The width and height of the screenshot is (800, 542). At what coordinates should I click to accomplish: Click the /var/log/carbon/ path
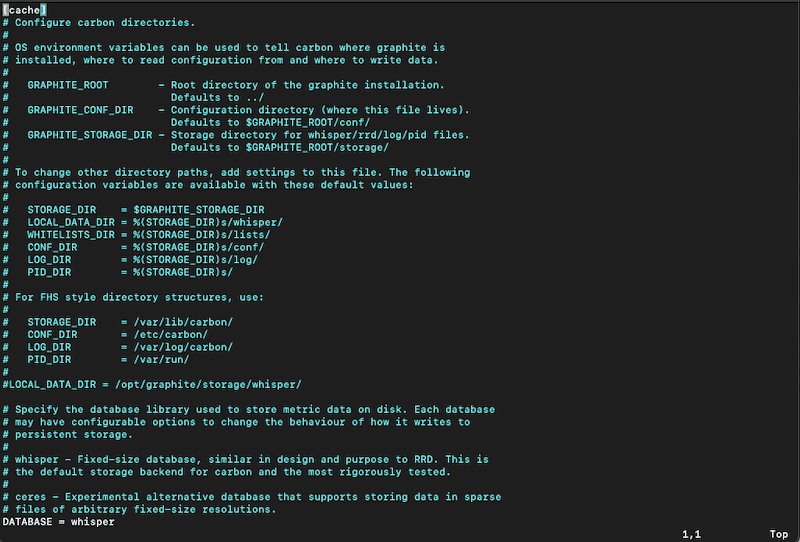(x=183, y=348)
